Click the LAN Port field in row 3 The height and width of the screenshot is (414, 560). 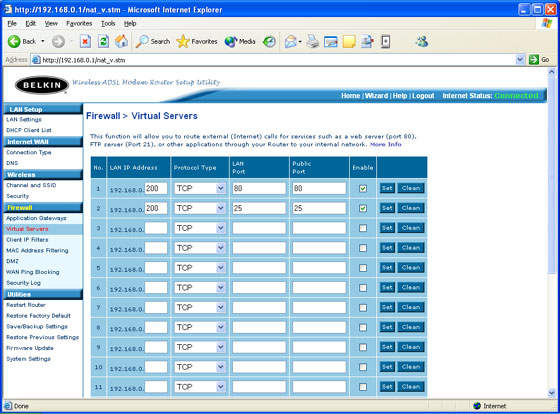coord(259,228)
